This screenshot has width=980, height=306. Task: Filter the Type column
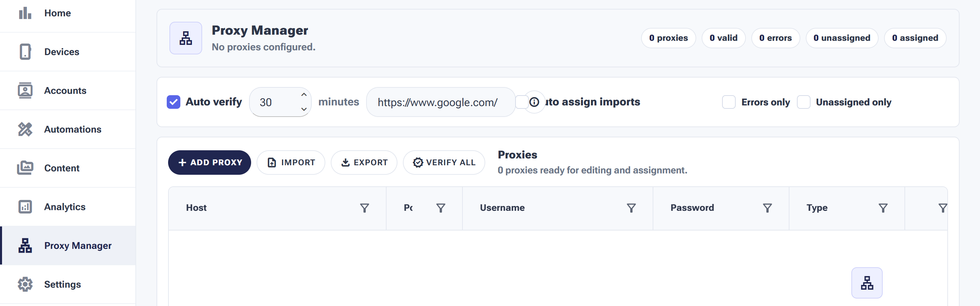coord(883,208)
